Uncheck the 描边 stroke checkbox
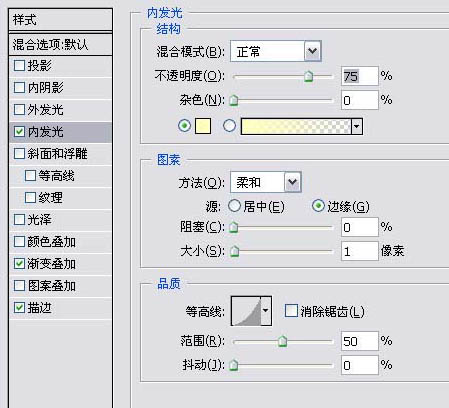The width and height of the screenshot is (449, 408). pos(19,307)
